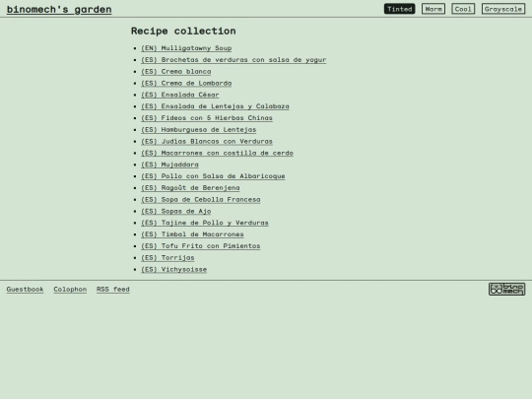Open the Crema de Lombarda recipe
Viewport: 532px width, 399px height.
coord(186,83)
